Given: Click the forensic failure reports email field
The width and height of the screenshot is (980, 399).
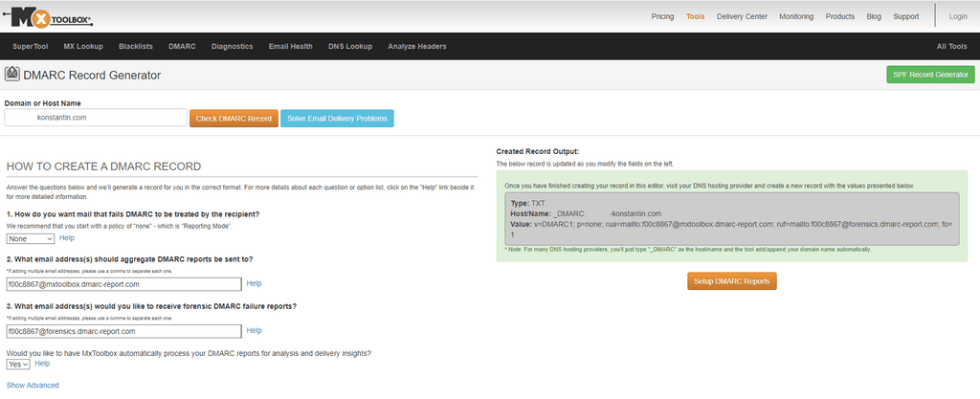Looking at the screenshot, I should pyautogui.click(x=122, y=331).
